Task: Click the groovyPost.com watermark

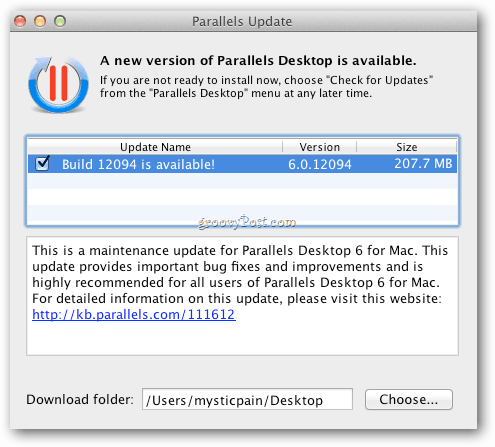Action: click(x=247, y=222)
